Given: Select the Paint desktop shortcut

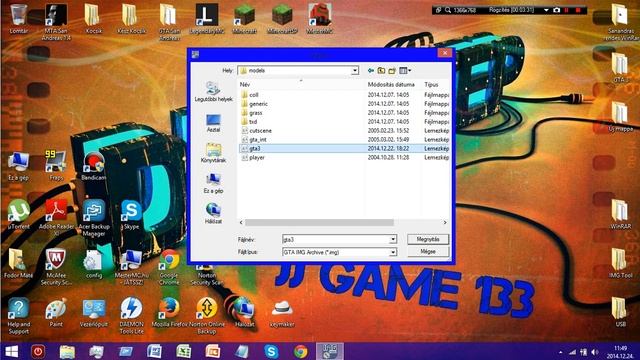Looking at the screenshot, I should click(x=56, y=312).
